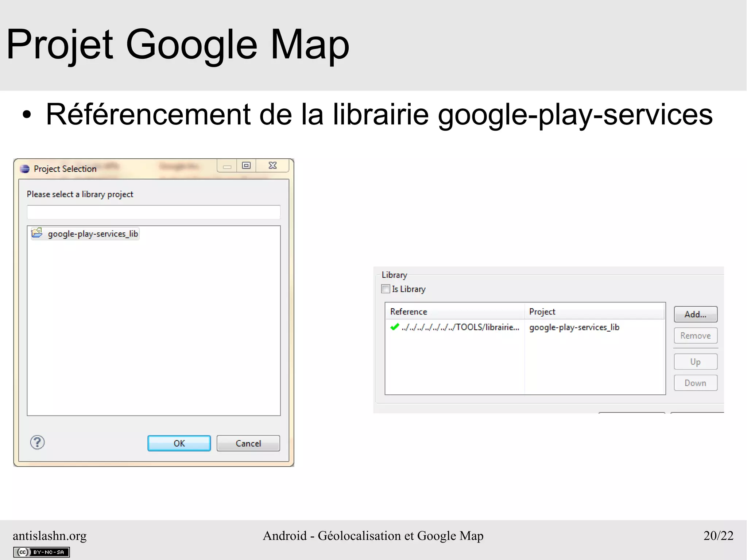Click the google-play-services_lib project folder icon
This screenshot has width=747, height=560.
pyautogui.click(x=37, y=233)
